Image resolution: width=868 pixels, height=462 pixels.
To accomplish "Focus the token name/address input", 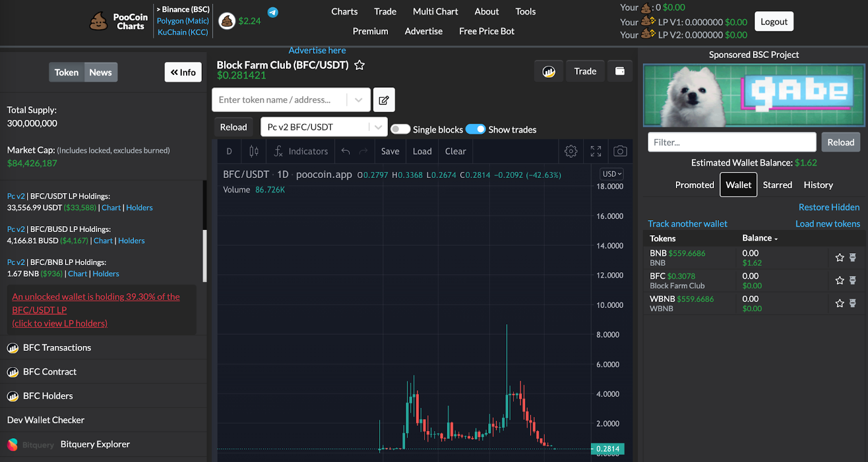I will [x=279, y=100].
